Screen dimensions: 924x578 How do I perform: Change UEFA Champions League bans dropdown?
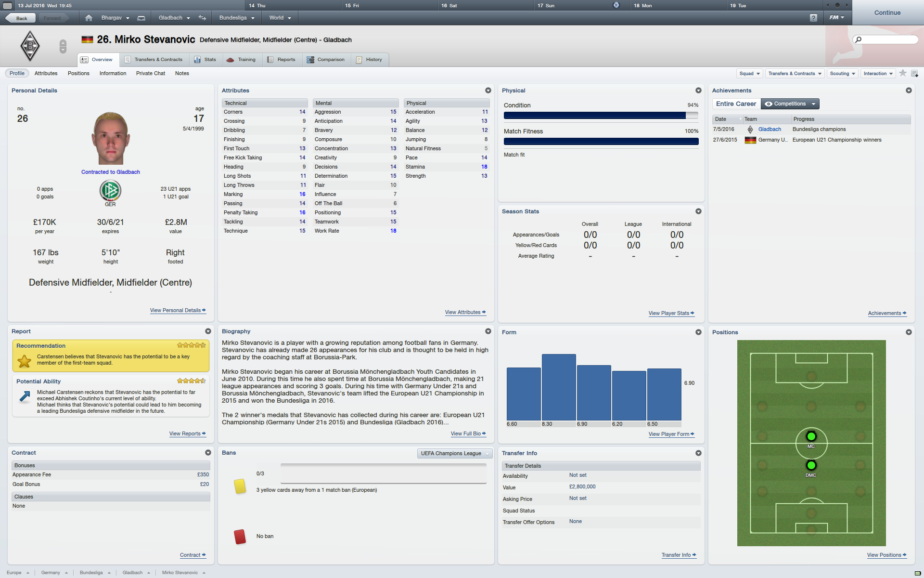(454, 453)
